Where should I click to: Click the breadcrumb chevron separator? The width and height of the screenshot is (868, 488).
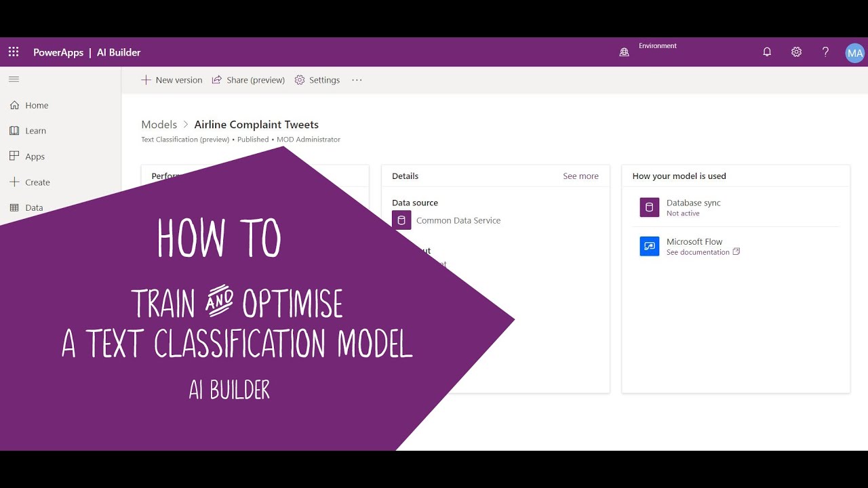coord(186,125)
